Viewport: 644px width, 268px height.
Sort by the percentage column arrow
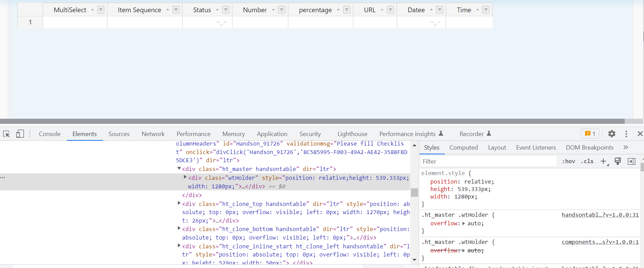pos(338,10)
